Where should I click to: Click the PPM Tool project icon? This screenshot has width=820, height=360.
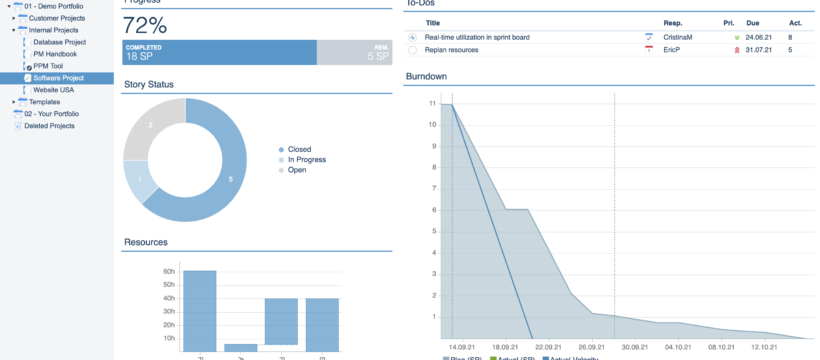click(28, 66)
